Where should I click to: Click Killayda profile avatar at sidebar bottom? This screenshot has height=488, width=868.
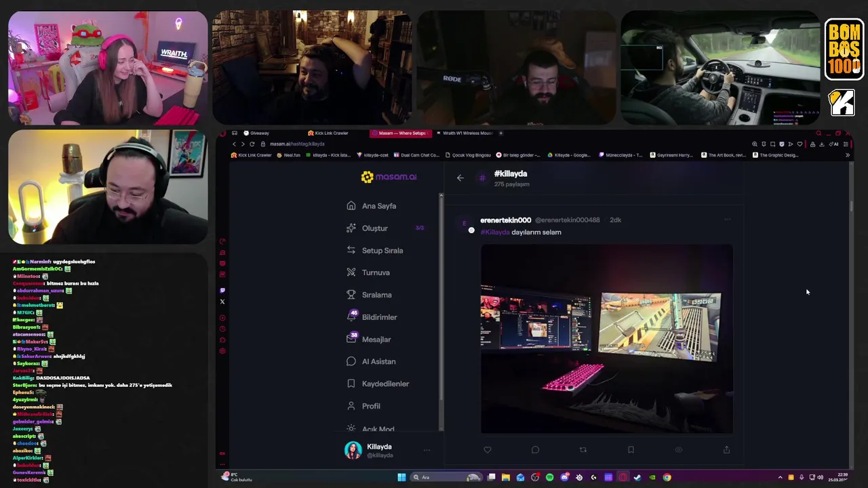353,450
